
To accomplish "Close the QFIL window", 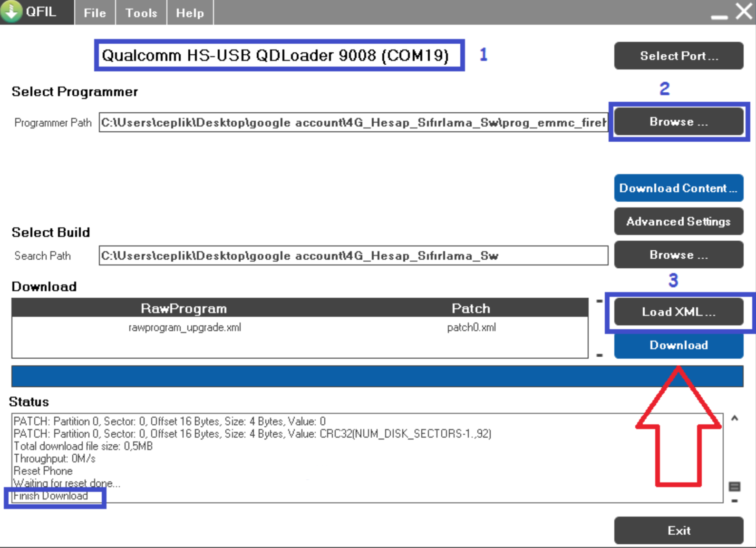I will [744, 11].
